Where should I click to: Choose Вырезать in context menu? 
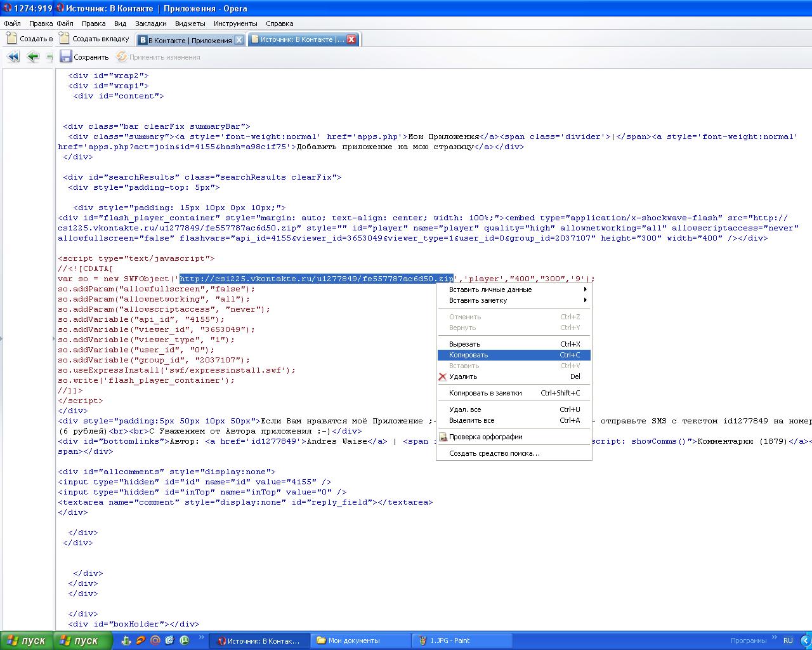coord(514,344)
